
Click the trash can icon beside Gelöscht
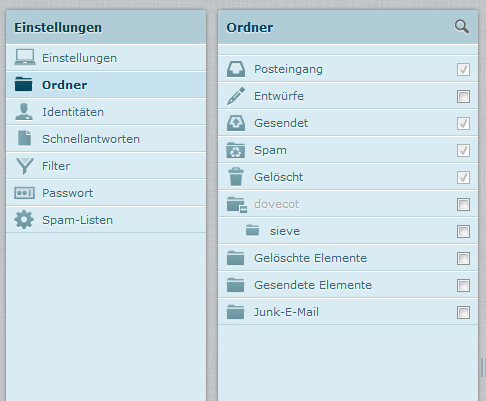(x=236, y=177)
